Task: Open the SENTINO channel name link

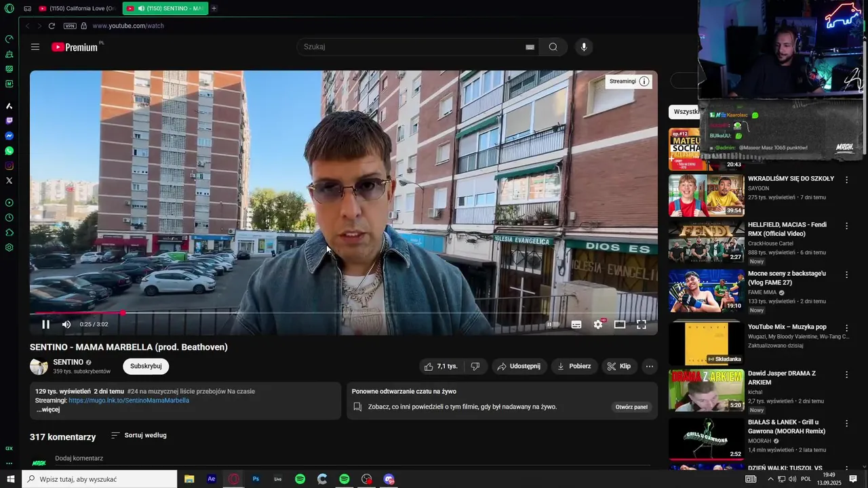Action: (x=68, y=363)
